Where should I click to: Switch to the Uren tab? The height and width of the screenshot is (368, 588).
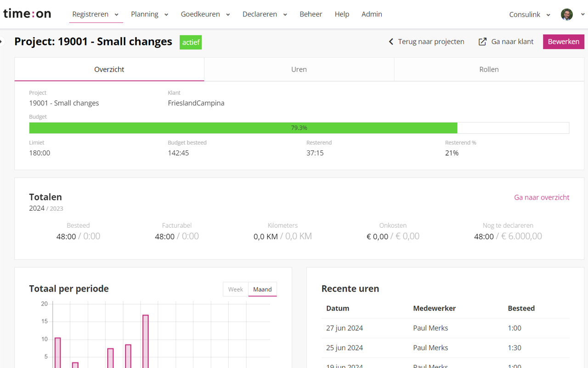click(299, 69)
